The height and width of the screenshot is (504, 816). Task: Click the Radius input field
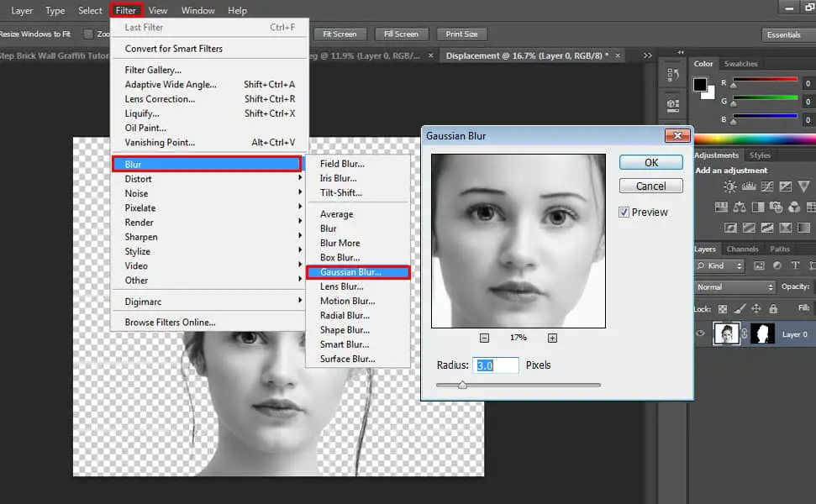496,365
